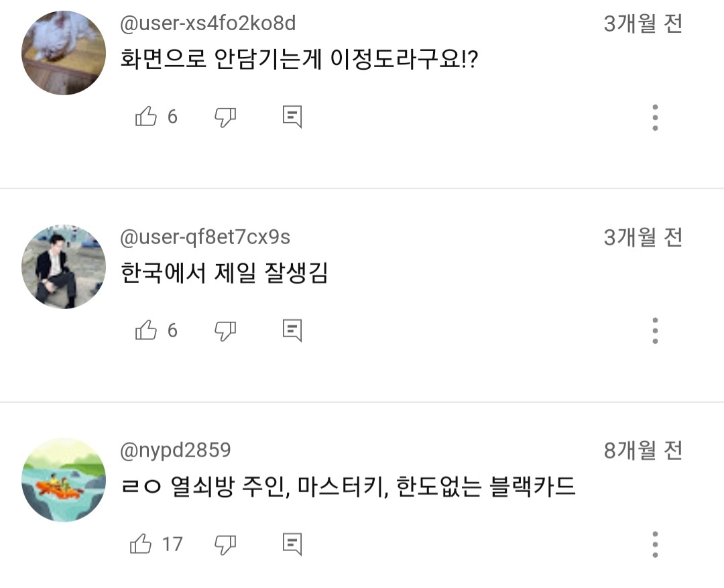Like the comment with 17 likes

[143, 543]
